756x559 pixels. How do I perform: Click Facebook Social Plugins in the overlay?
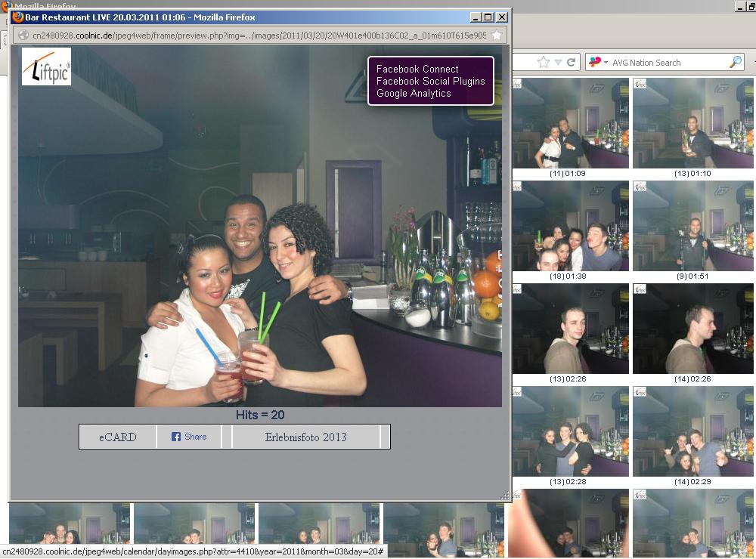pos(430,81)
